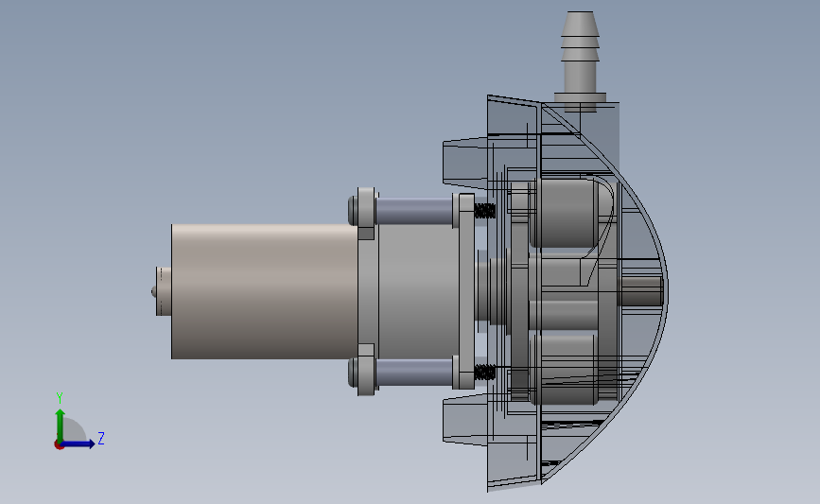Click the blue Z axis arrow of triad
This screenshot has height=504, width=820.
click(x=79, y=444)
